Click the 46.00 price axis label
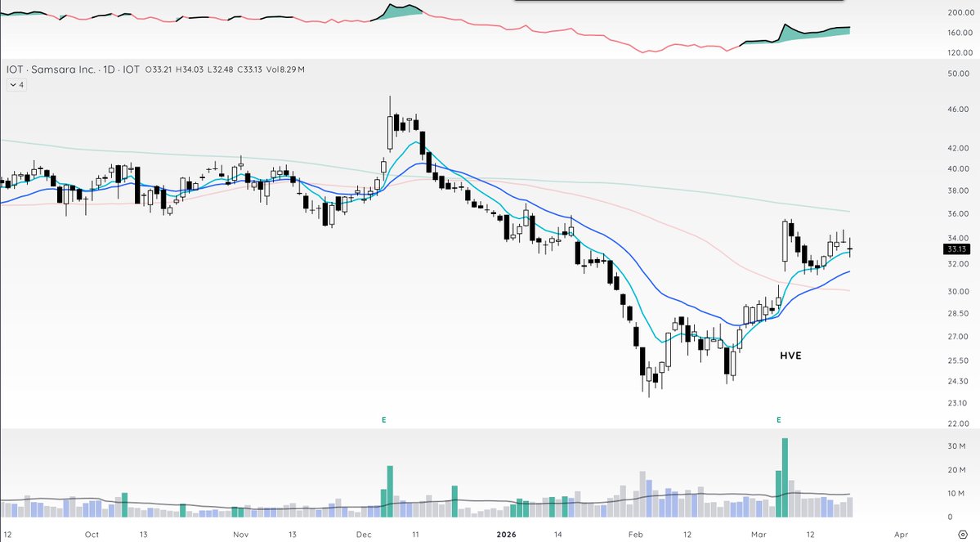Image resolution: width=980 pixels, height=542 pixels. pos(958,110)
